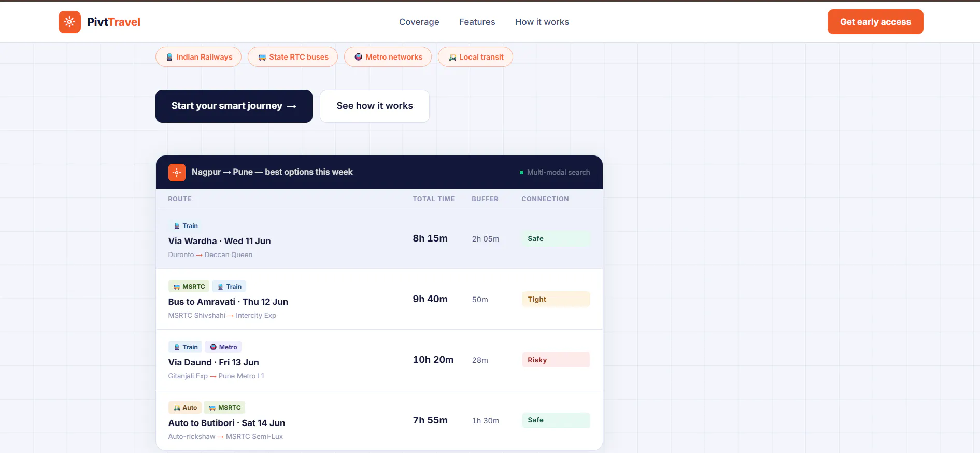The width and height of the screenshot is (980, 453).
Task: Click the Tight connection badge
Action: (x=556, y=300)
